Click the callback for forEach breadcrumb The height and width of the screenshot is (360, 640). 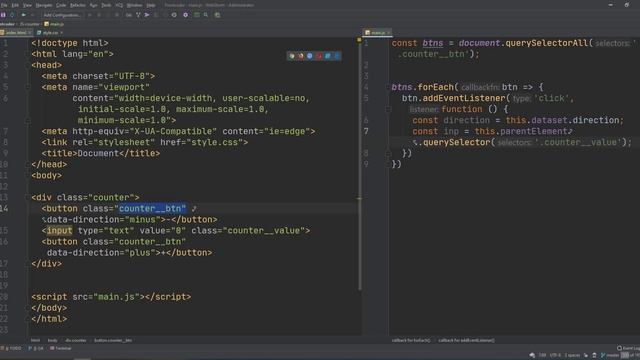(x=411, y=340)
